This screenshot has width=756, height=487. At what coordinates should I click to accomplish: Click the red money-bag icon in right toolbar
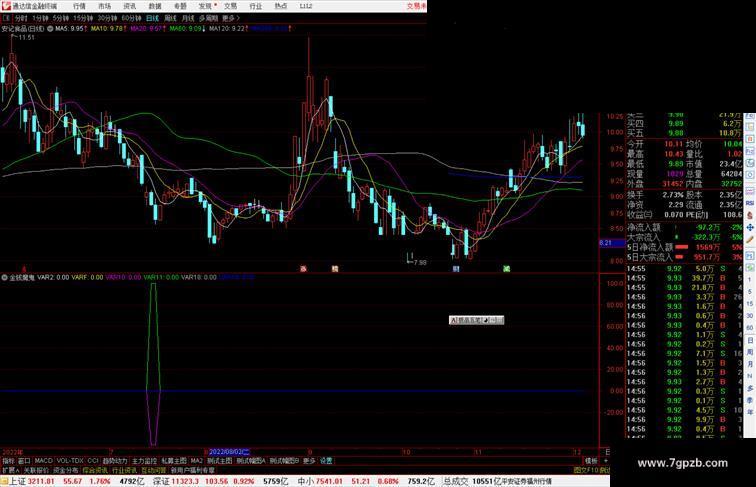click(750, 215)
